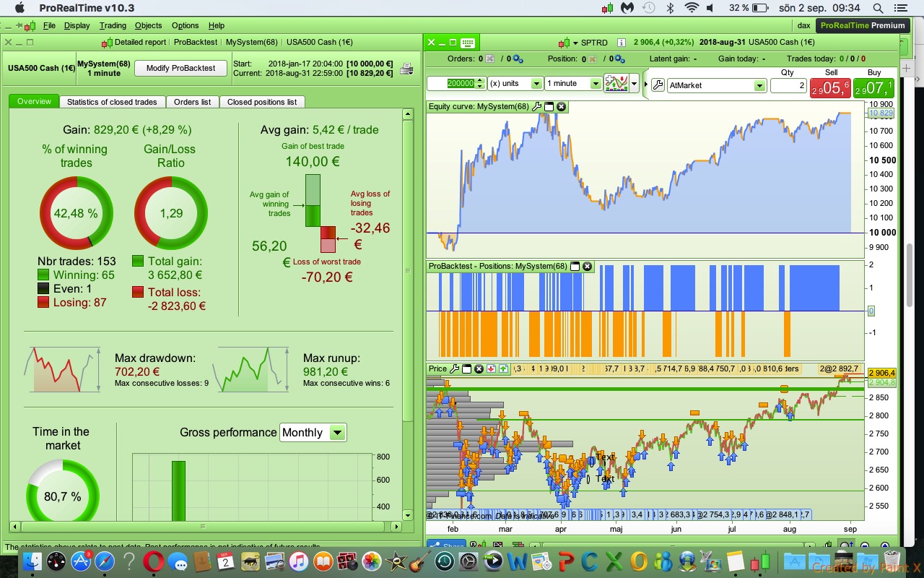The width and height of the screenshot is (924, 578).
Task: Click the Gain/Loss Ratio donut chart
Action: coord(171,213)
